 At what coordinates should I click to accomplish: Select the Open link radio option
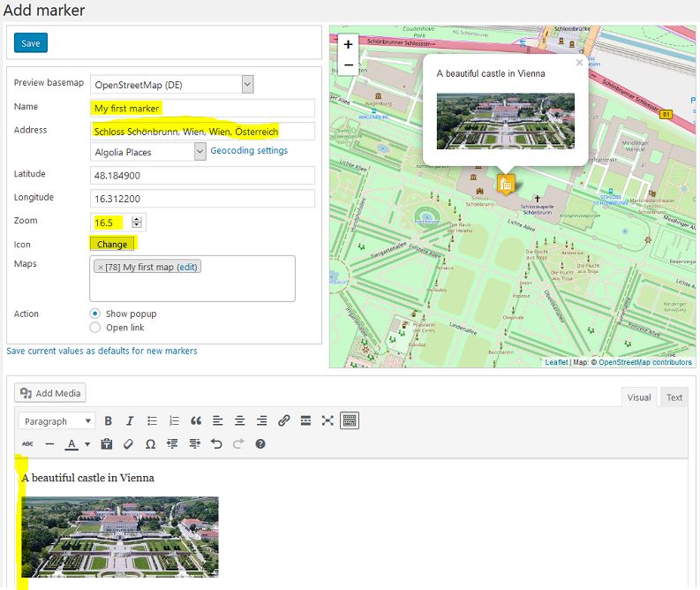tap(94, 328)
